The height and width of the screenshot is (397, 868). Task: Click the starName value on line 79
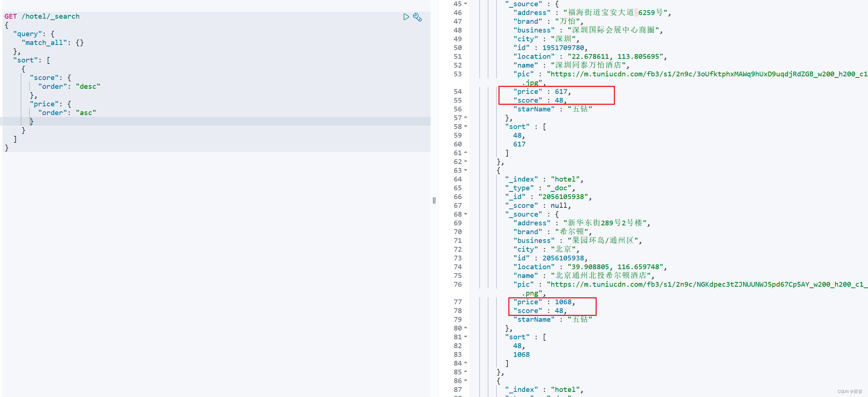(x=580, y=320)
